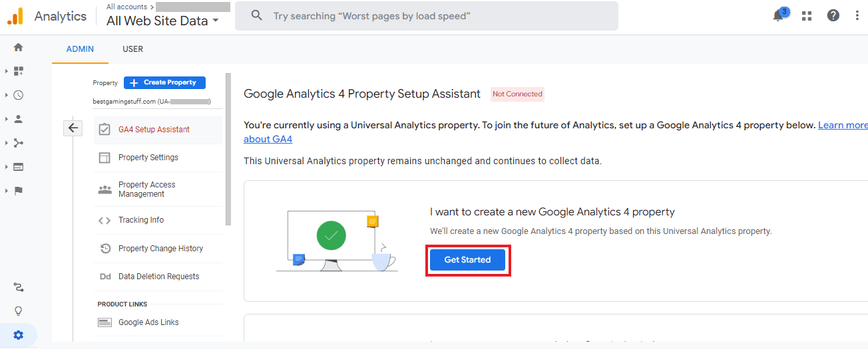Click the PRODUCT LINKS section heading
This screenshot has width=868, height=349.
point(122,304)
